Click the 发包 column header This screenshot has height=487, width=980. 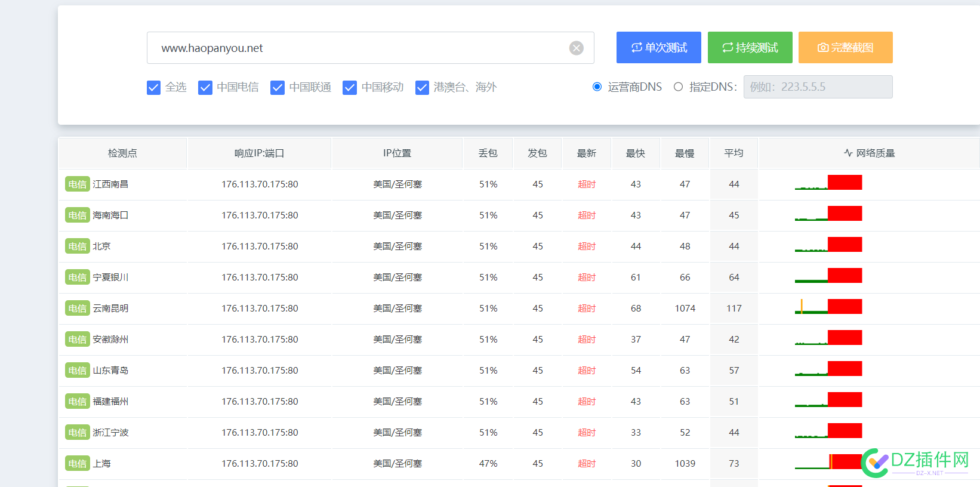[x=538, y=153]
